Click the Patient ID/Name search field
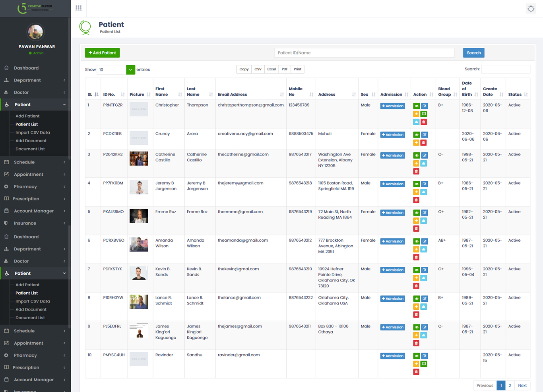This screenshot has height=392, width=543. [364, 53]
